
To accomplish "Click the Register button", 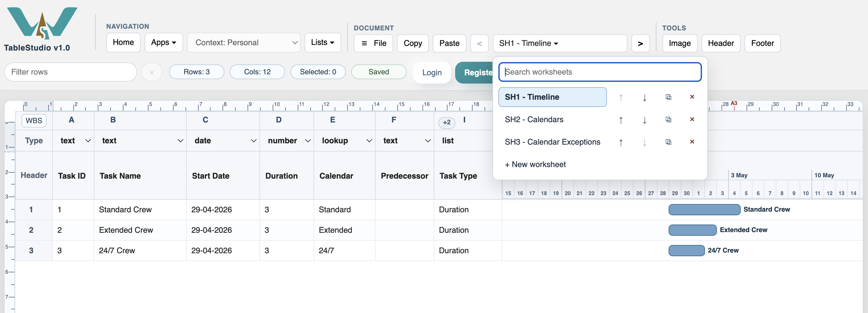I will pos(475,73).
